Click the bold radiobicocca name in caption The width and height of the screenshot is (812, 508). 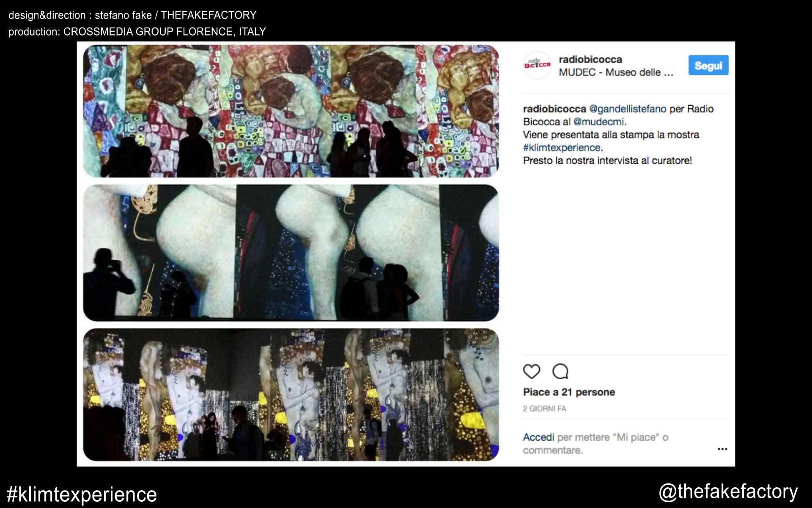tap(554, 109)
